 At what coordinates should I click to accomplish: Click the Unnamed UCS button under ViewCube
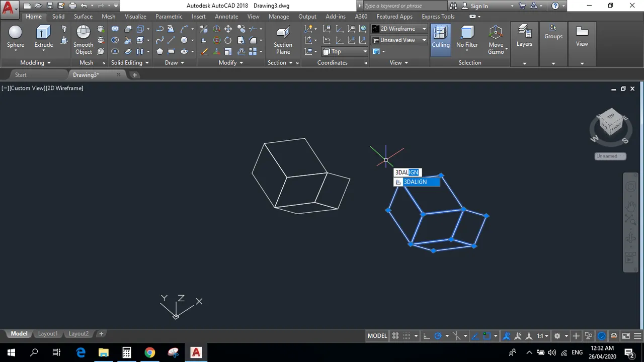coord(610,156)
